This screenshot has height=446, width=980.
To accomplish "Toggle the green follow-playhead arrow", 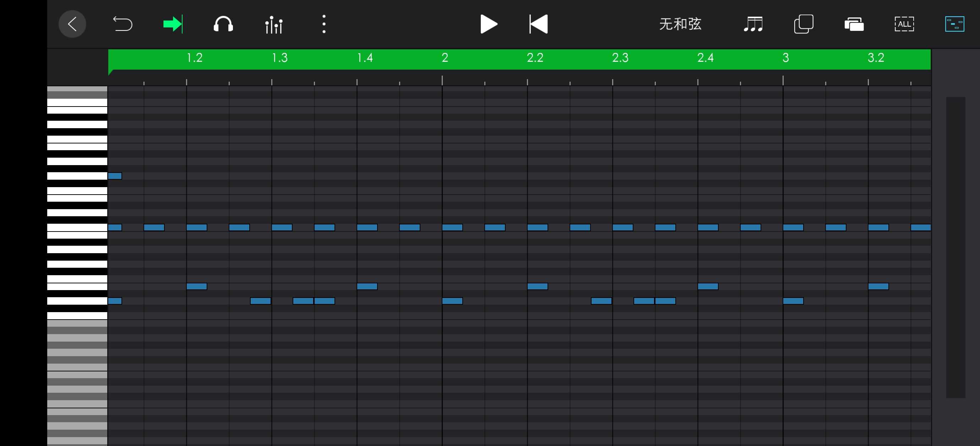I will (x=173, y=25).
